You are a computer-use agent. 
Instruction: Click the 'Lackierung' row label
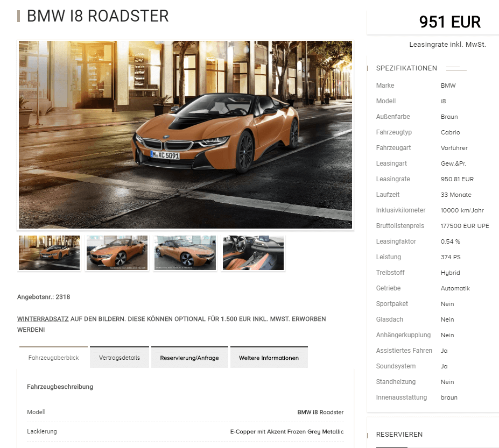click(42, 431)
